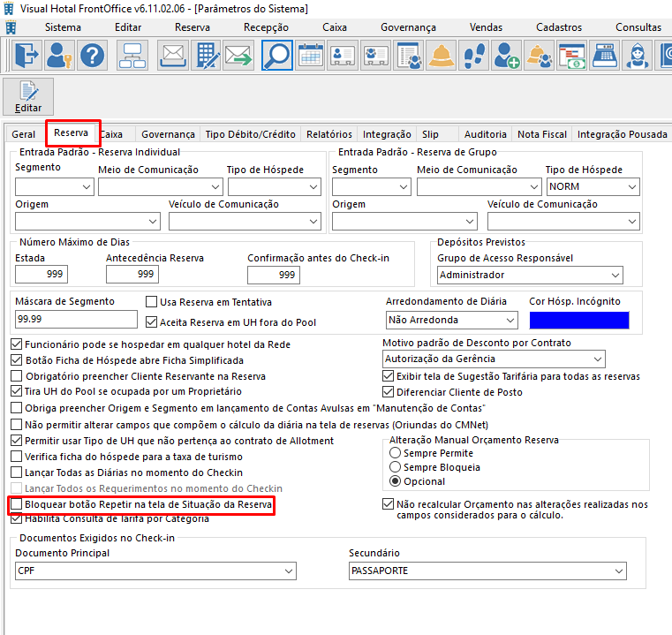Open the Documento Principal CPF dropdown
672x635 pixels.
click(x=155, y=571)
